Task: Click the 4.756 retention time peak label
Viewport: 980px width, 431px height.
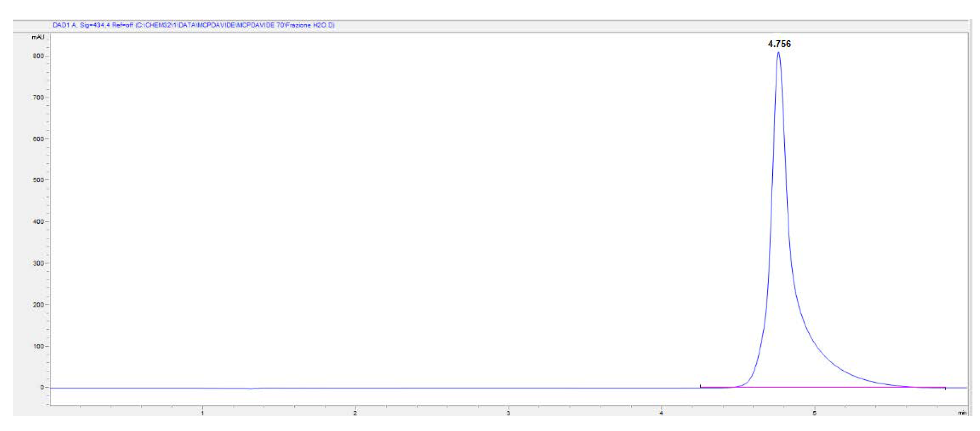Action: pyautogui.click(x=779, y=44)
